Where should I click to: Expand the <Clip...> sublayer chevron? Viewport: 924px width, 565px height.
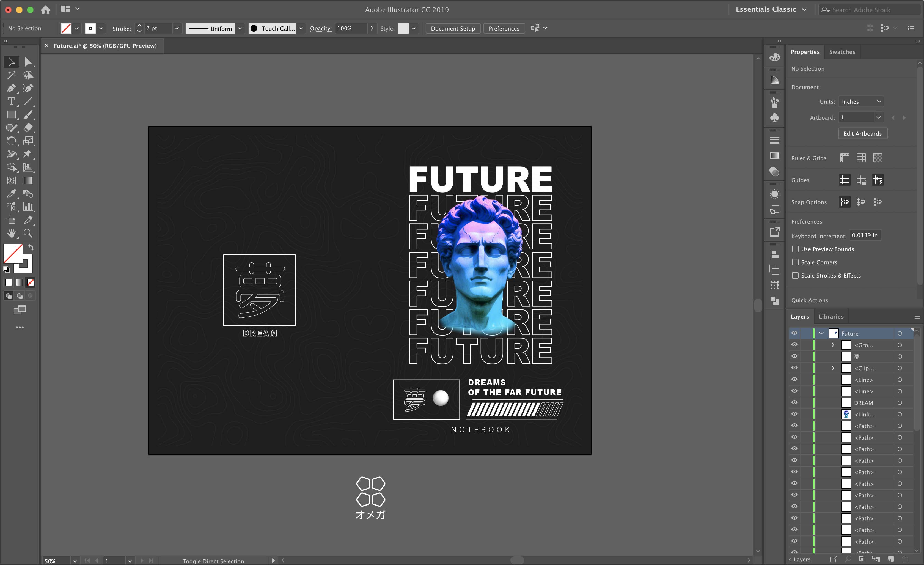pyautogui.click(x=833, y=368)
